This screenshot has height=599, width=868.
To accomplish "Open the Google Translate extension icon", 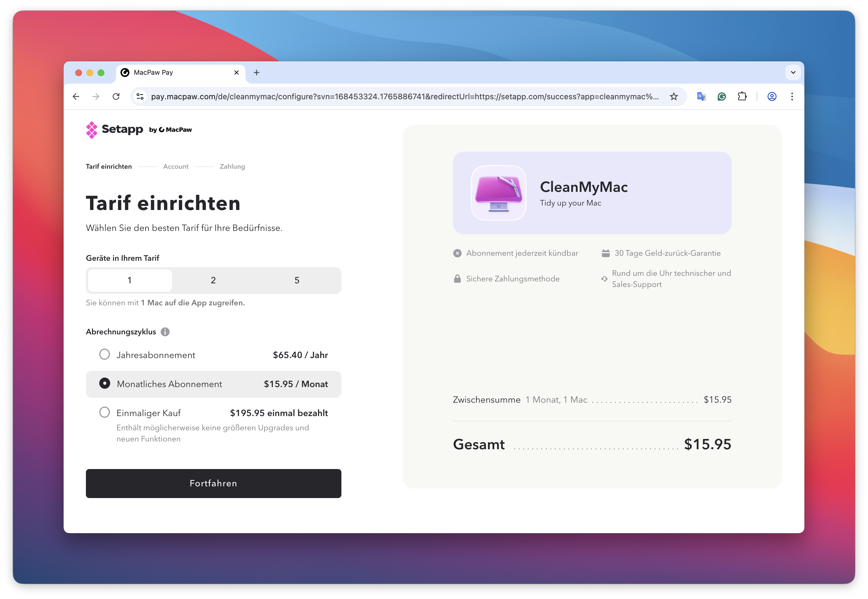I will (x=701, y=97).
